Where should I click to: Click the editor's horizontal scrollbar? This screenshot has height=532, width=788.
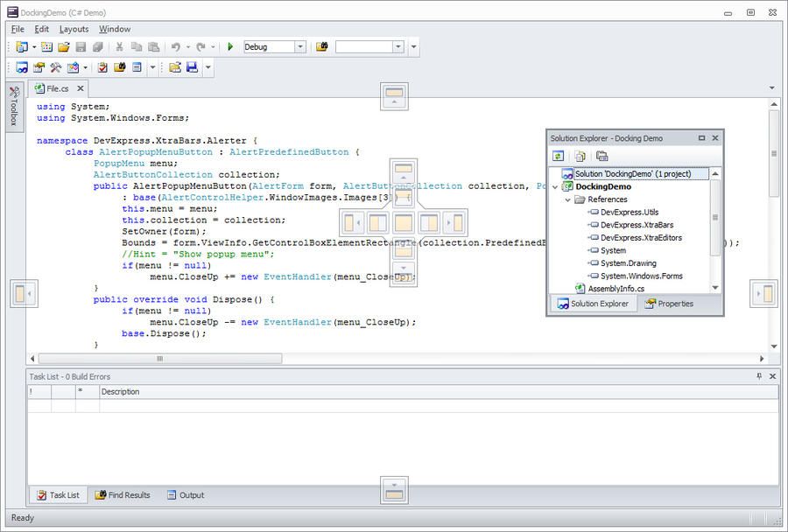tap(158, 358)
